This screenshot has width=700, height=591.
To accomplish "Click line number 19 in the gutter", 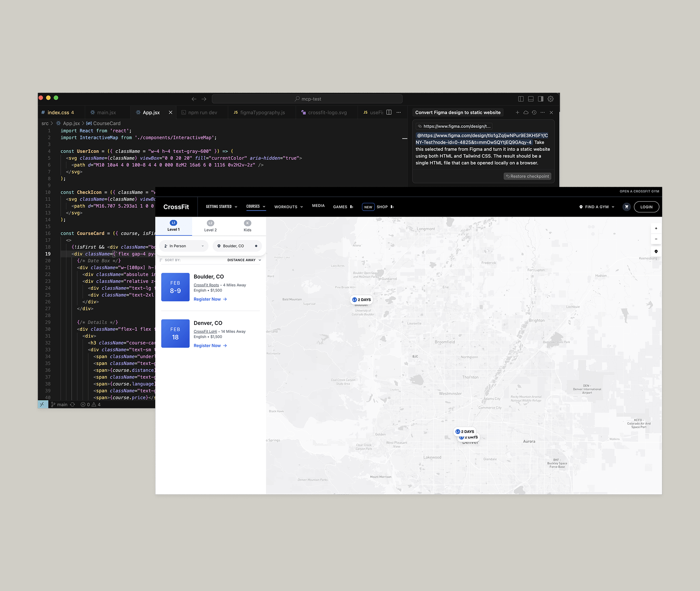I will point(48,254).
